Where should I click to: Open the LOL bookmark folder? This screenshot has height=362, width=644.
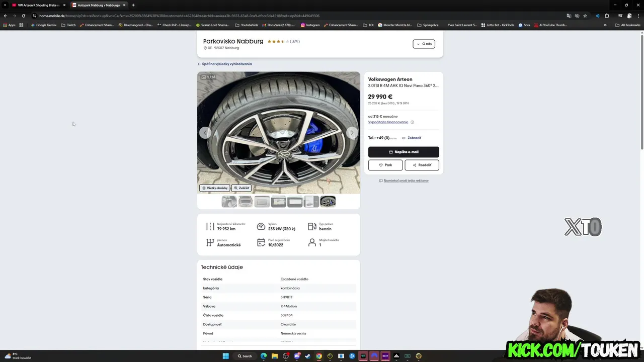click(369, 25)
